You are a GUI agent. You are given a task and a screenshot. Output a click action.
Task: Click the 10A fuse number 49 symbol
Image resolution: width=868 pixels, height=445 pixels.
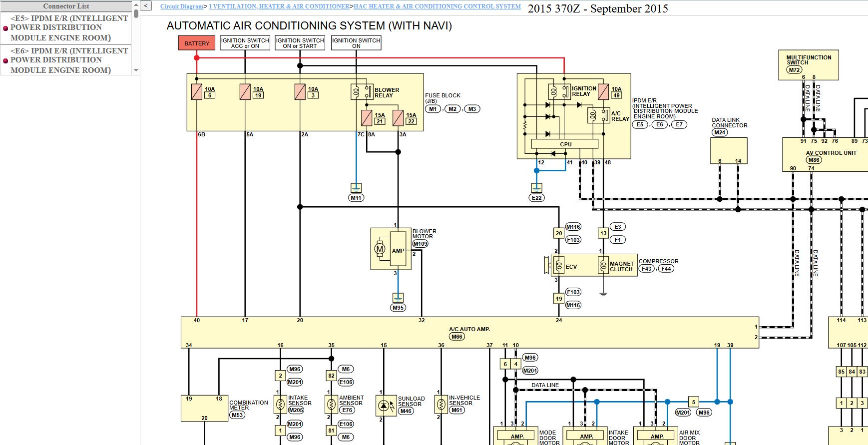[603, 92]
